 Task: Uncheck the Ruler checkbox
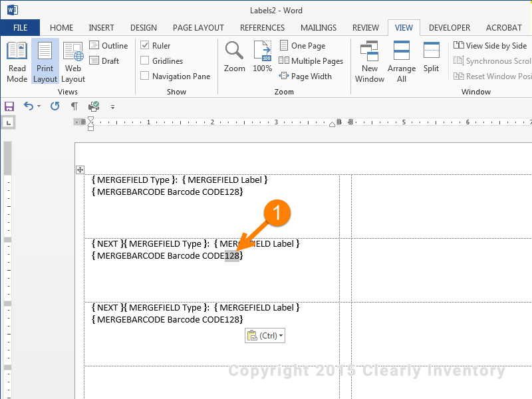click(x=145, y=45)
